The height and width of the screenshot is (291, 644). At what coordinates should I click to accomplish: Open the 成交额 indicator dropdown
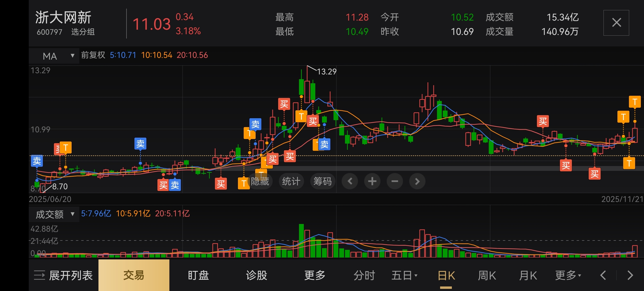click(54, 214)
